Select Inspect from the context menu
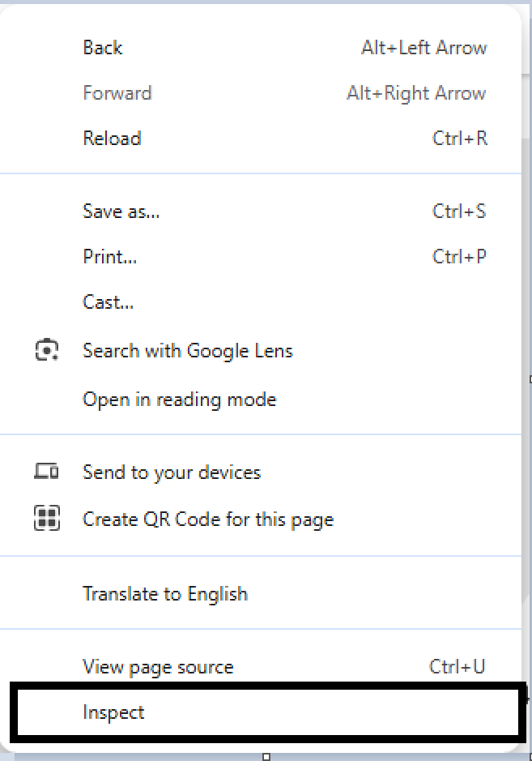The image size is (532, 761). 114,712
